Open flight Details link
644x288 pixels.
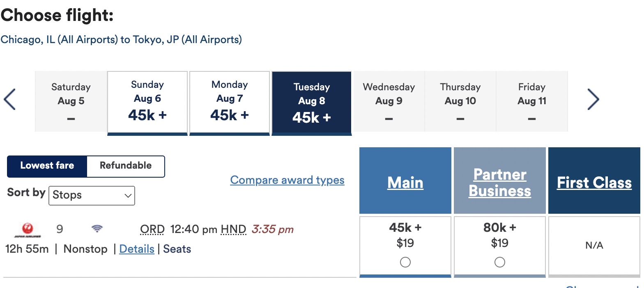click(137, 249)
